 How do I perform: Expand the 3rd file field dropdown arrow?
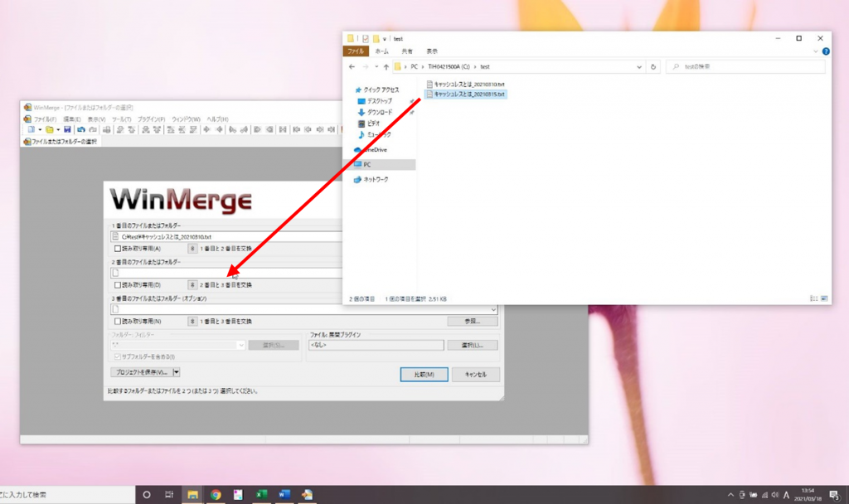click(x=493, y=310)
